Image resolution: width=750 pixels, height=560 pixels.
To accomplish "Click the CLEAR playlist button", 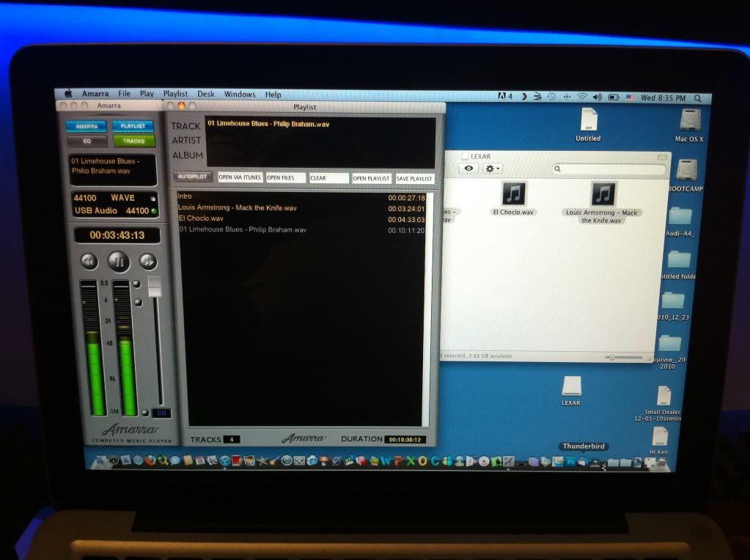I will click(328, 178).
